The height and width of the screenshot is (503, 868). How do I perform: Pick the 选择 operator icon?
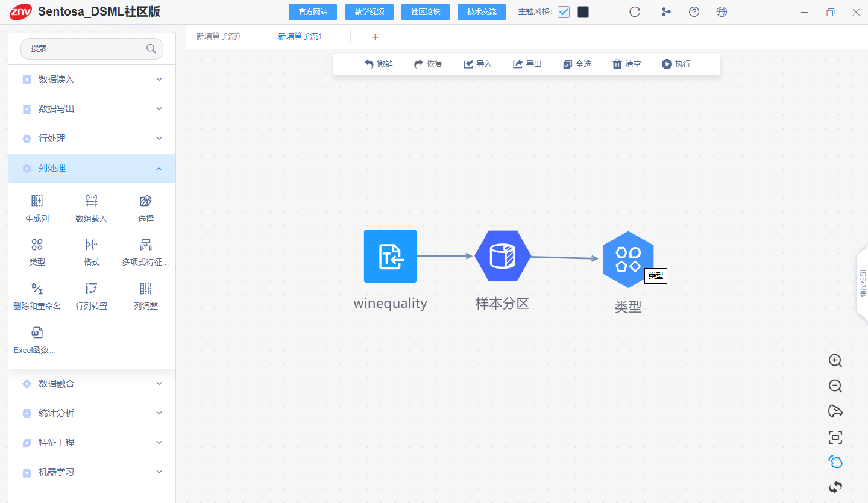[146, 201]
